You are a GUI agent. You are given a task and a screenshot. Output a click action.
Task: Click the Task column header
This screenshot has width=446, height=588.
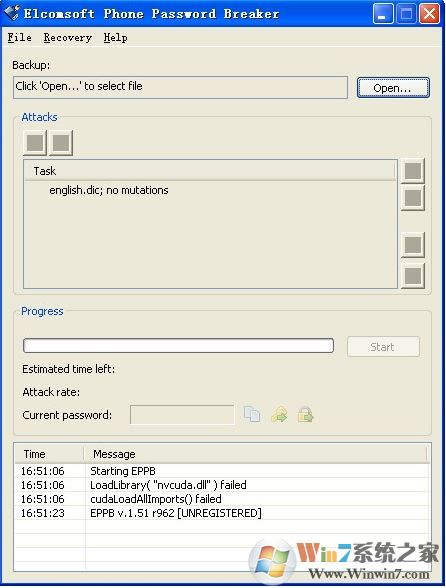coord(210,171)
